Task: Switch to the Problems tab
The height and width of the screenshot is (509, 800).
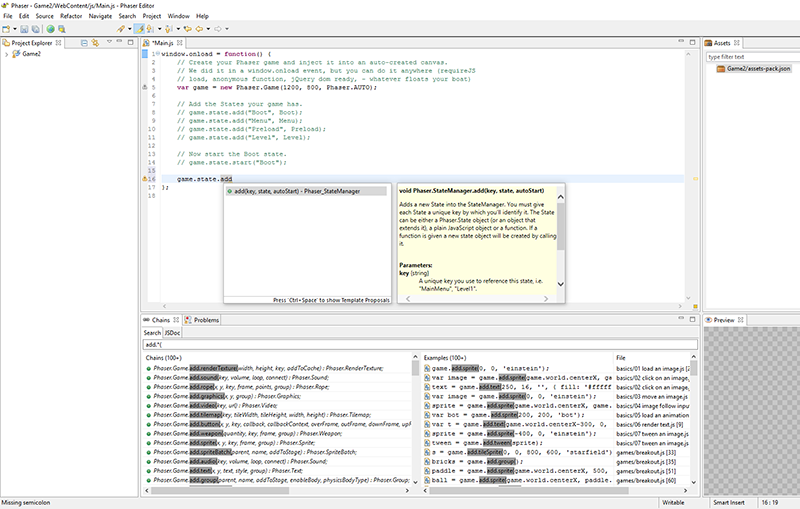Action: (x=205, y=320)
